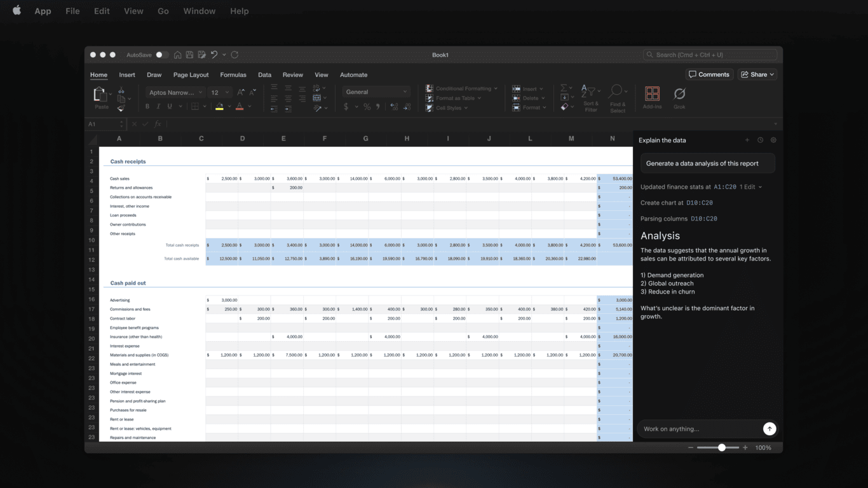
Task: Open the General number format dropdown
Action: click(376, 91)
